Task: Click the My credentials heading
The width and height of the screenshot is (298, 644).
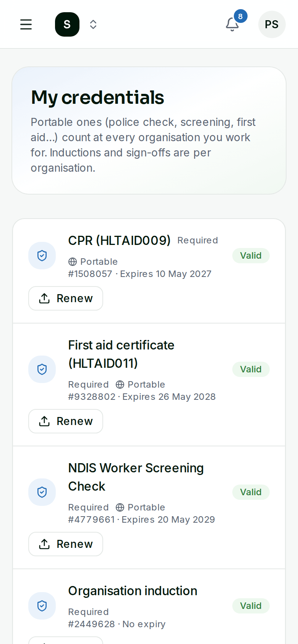Action: [x=97, y=97]
